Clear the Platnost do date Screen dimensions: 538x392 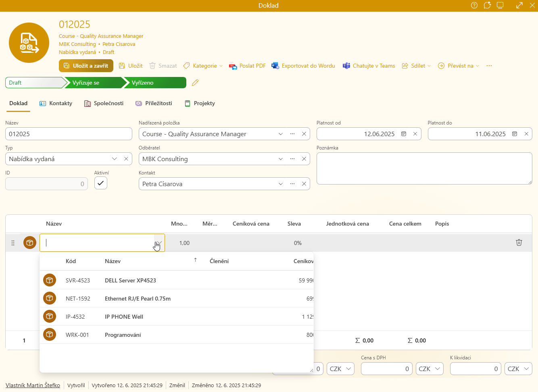tap(526, 134)
